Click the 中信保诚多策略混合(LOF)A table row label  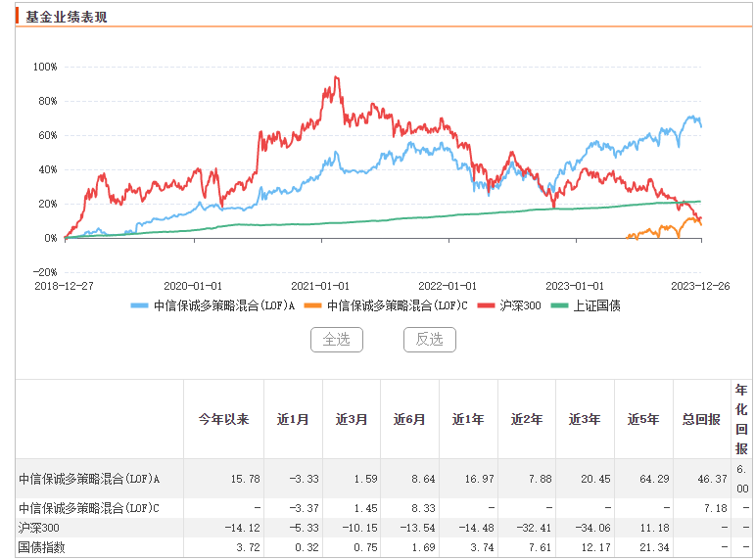click(89, 479)
